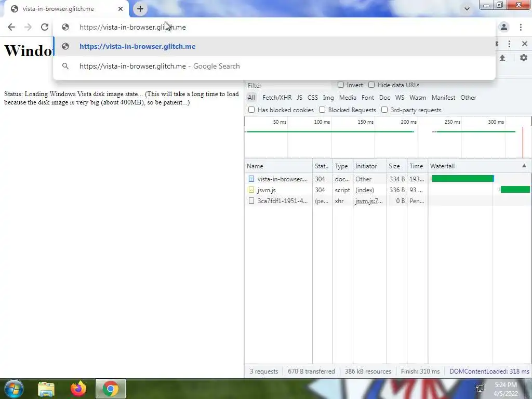This screenshot has height=399, width=532.
Task: Click the 3ca7fdf1 row checkbox icon
Action: click(251, 201)
